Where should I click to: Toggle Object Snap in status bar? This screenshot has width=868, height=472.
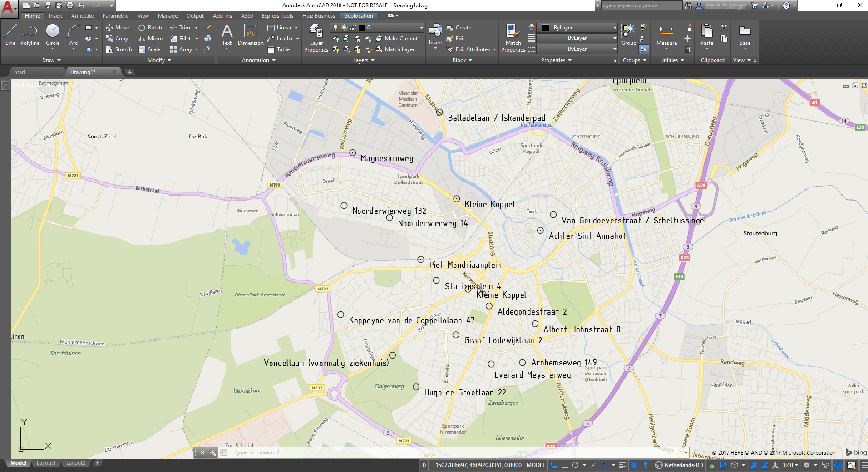605,465
